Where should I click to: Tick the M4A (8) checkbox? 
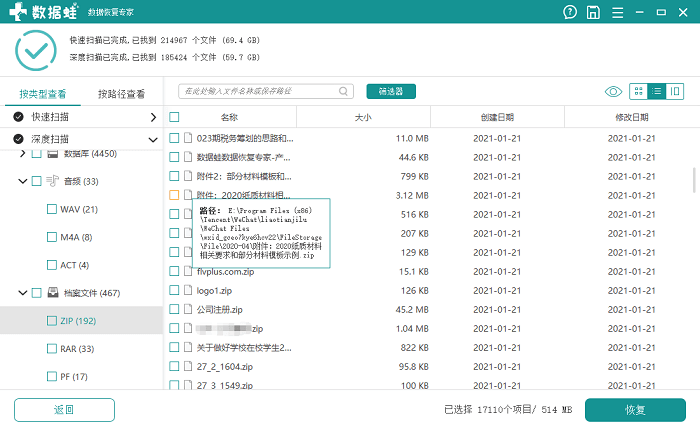[52, 237]
